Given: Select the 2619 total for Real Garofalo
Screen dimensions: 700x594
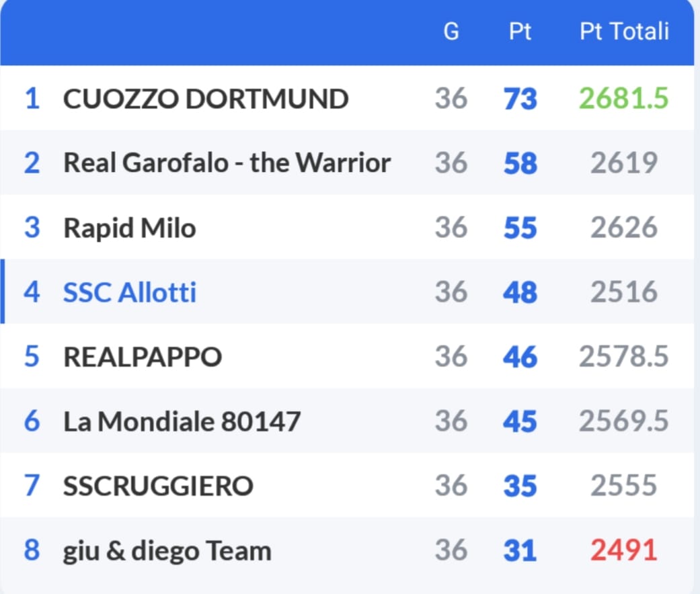Looking at the screenshot, I should [623, 163].
